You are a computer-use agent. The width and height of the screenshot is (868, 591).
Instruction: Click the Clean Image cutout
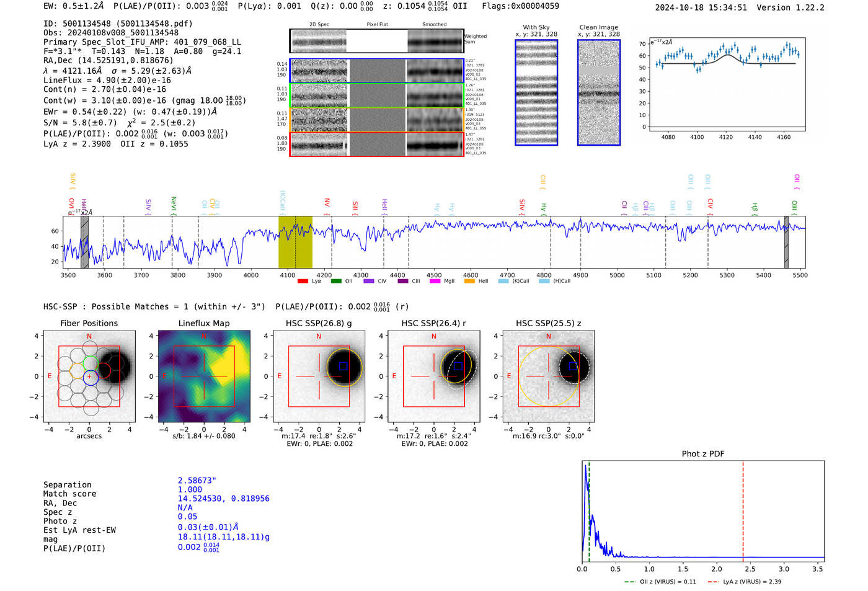pos(599,92)
